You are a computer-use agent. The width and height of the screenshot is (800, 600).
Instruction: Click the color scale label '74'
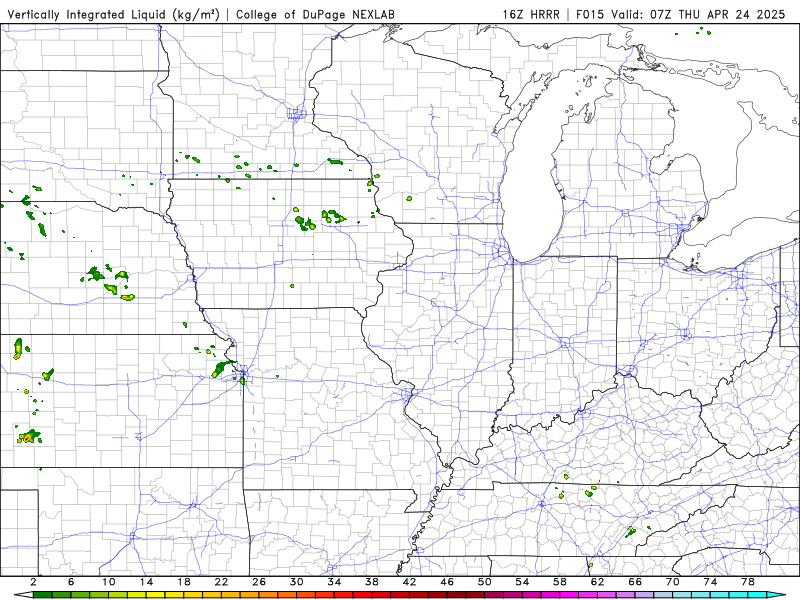pyautogui.click(x=710, y=582)
